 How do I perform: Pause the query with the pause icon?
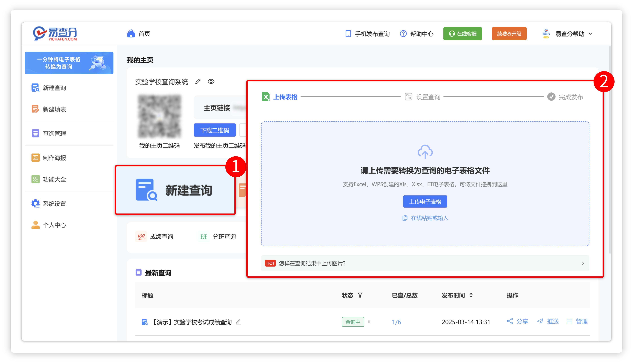(x=369, y=322)
